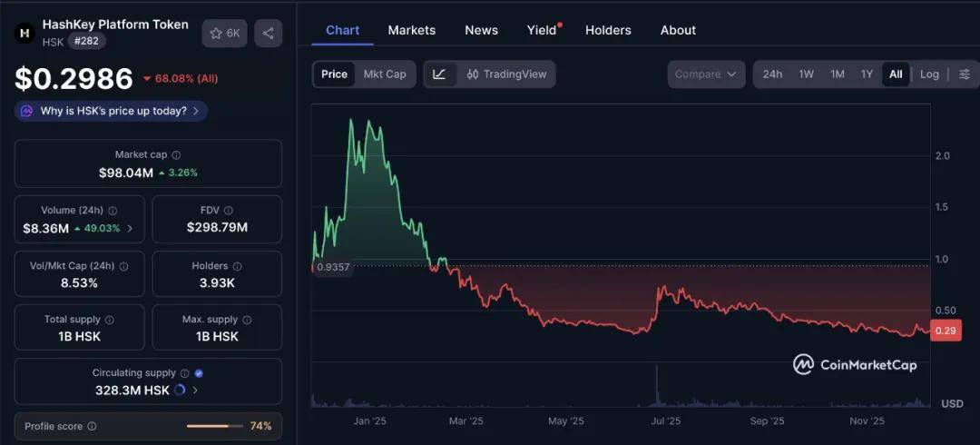Viewport: 980px width, 445px height.
Task: Switch to line chart view icon
Action: [439, 74]
